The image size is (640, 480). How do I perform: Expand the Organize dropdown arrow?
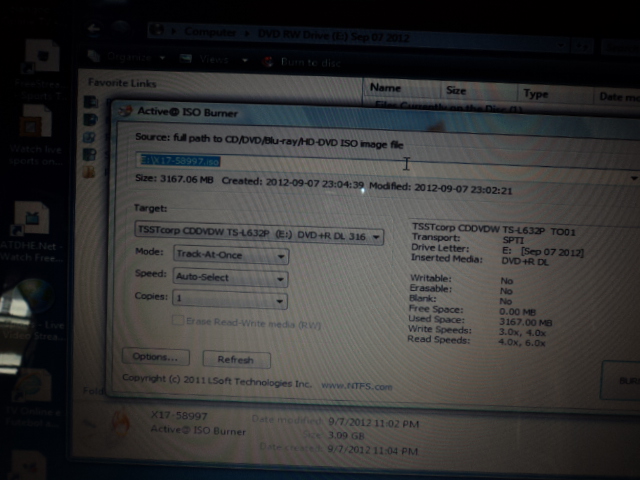[162, 58]
